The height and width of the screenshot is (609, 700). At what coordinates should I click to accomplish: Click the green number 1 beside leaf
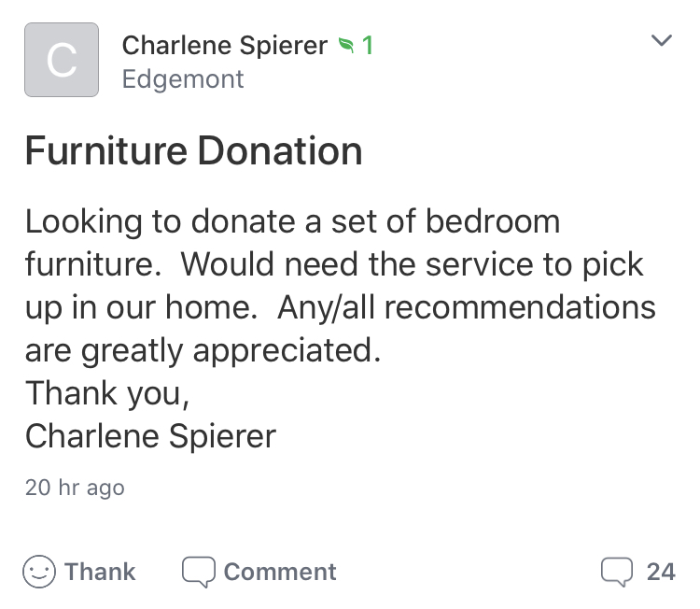point(368,45)
